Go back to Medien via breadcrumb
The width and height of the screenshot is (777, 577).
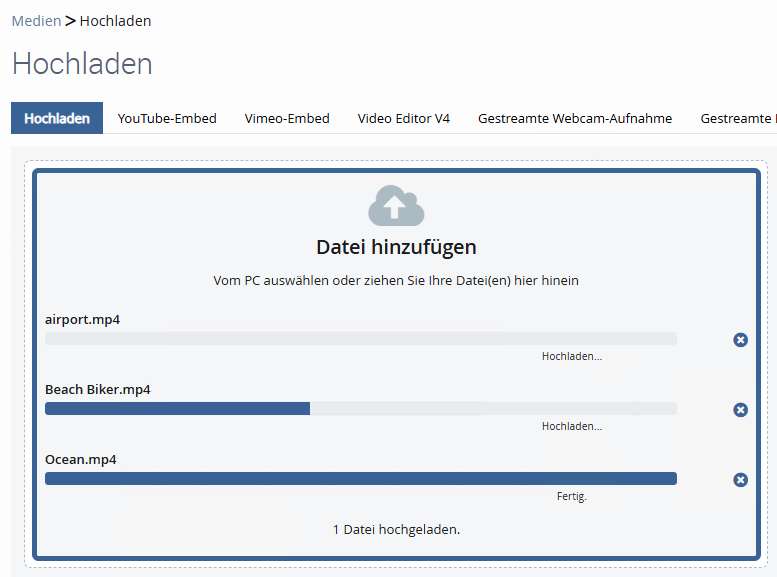pos(36,21)
